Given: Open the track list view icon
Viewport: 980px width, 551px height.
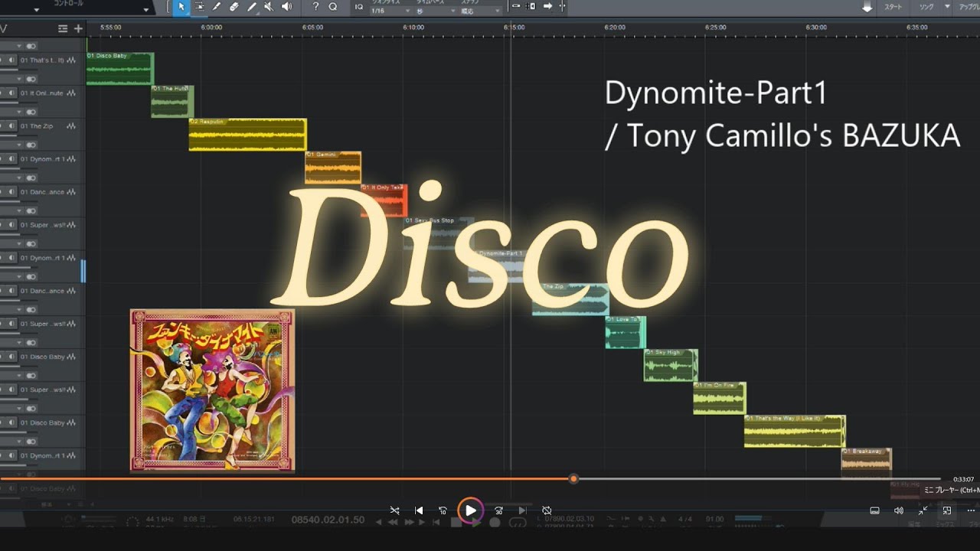Looking at the screenshot, I should click(x=63, y=28).
